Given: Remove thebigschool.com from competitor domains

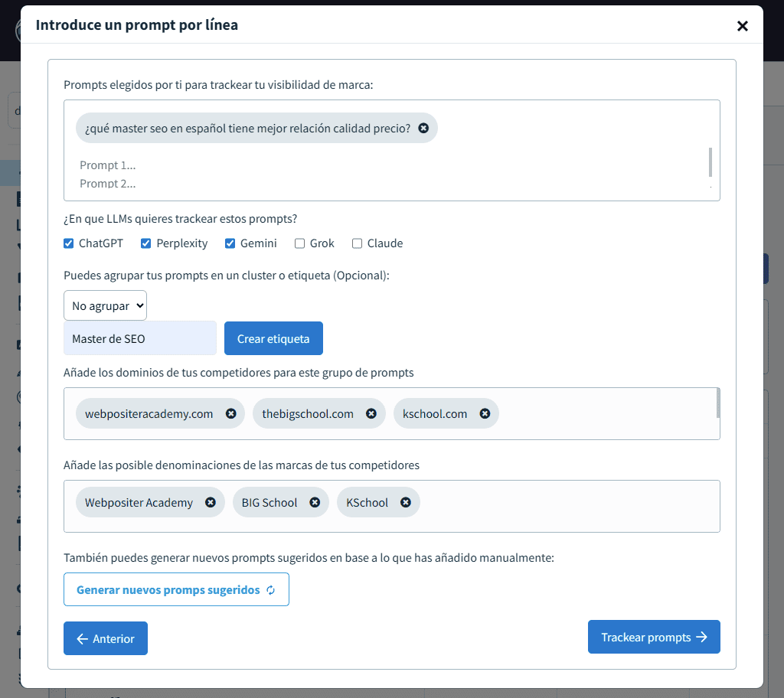Looking at the screenshot, I should (371, 413).
